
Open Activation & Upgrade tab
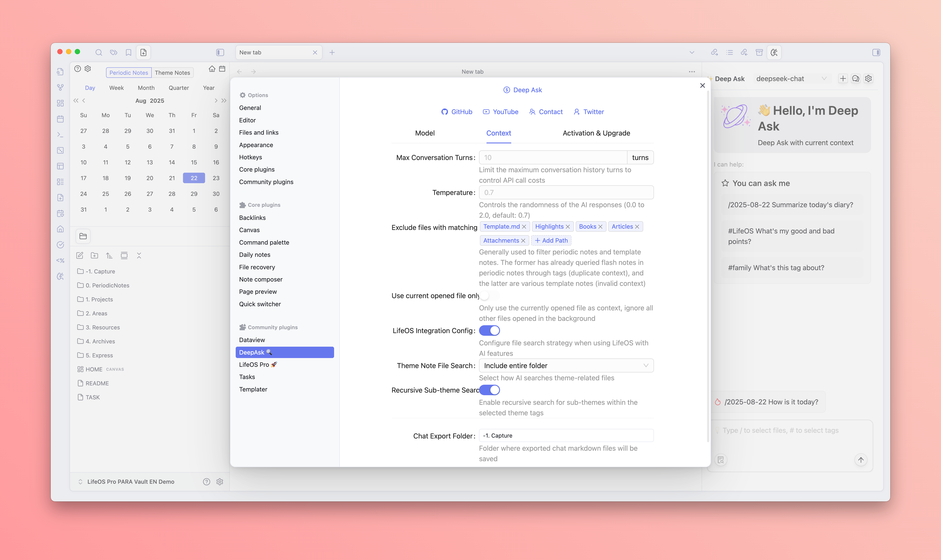pos(596,133)
